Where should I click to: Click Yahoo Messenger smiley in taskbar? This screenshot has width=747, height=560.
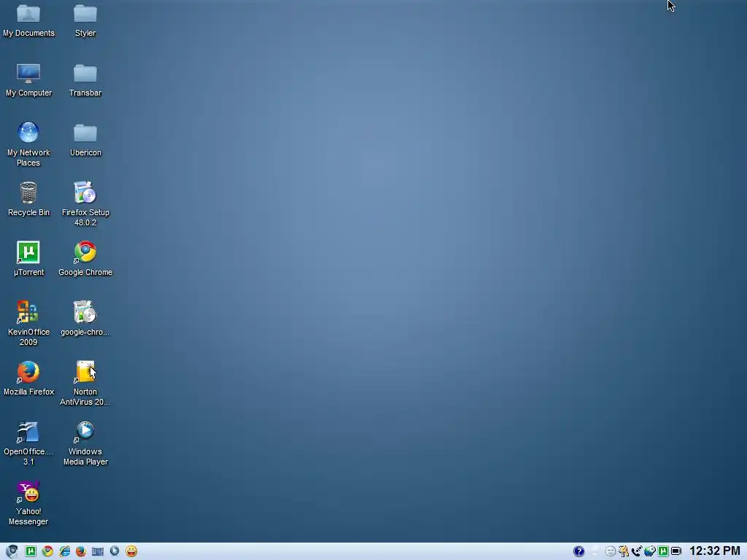pyautogui.click(x=131, y=551)
